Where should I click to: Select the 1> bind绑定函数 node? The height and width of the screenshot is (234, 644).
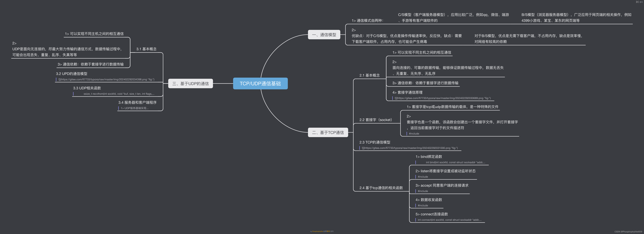pyautogui.click(x=429, y=156)
